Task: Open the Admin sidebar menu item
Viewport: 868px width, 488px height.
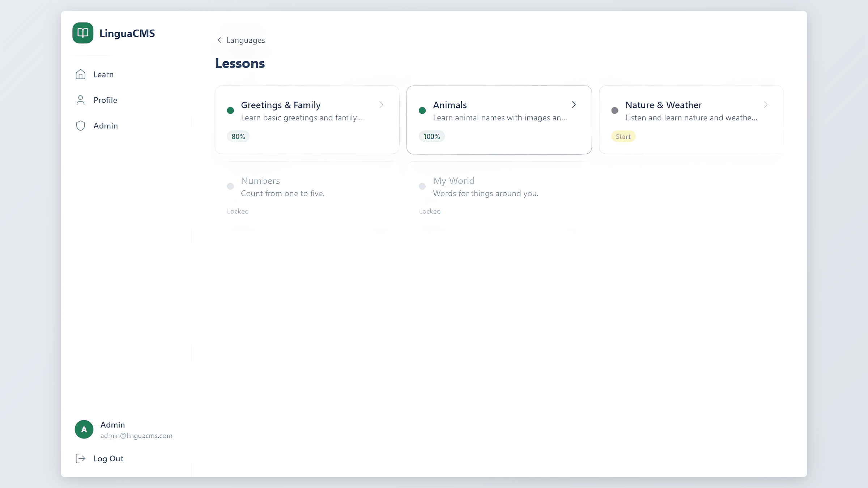Action: pos(106,126)
